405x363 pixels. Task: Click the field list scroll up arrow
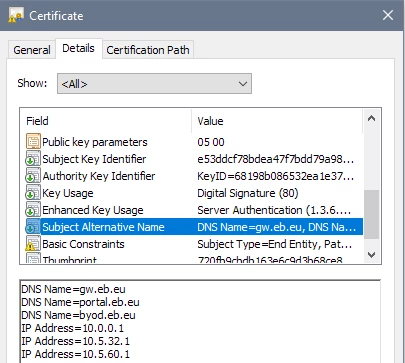[371, 118]
